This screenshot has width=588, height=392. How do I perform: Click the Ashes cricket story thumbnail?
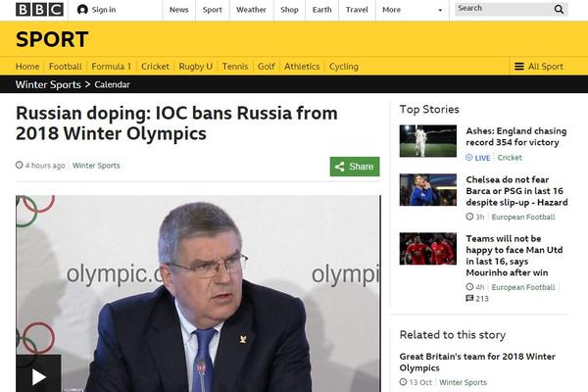[428, 141]
